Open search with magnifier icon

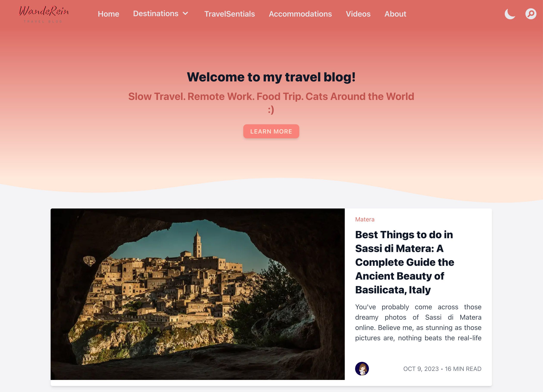pos(530,14)
